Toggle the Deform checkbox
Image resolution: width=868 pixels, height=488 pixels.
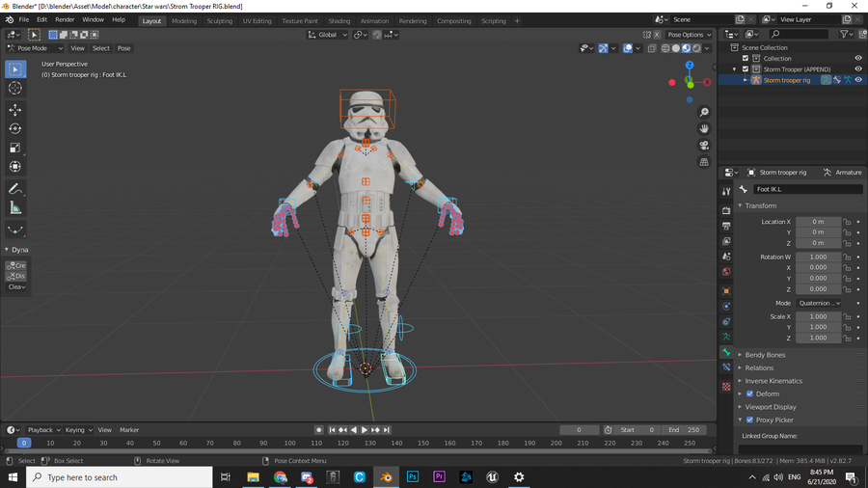749,393
